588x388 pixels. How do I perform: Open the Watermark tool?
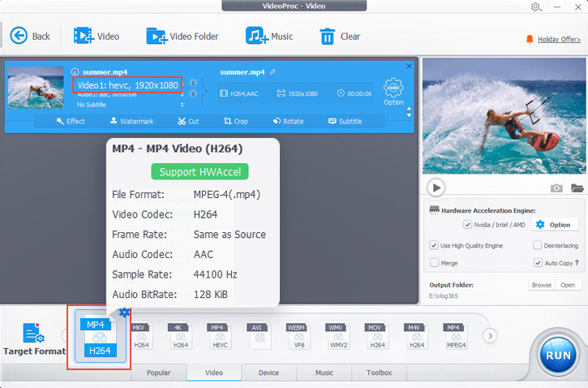pyautogui.click(x=131, y=121)
